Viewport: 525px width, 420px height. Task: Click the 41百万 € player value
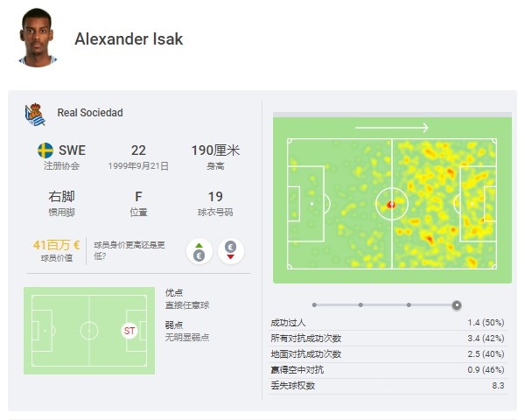[56, 245]
